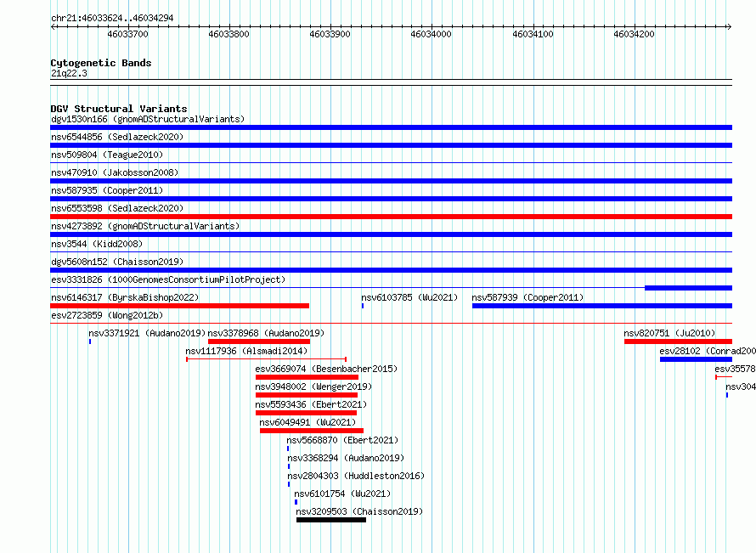
Task: Click nsv5668870 (Ebert2021) label
Action: (x=342, y=440)
